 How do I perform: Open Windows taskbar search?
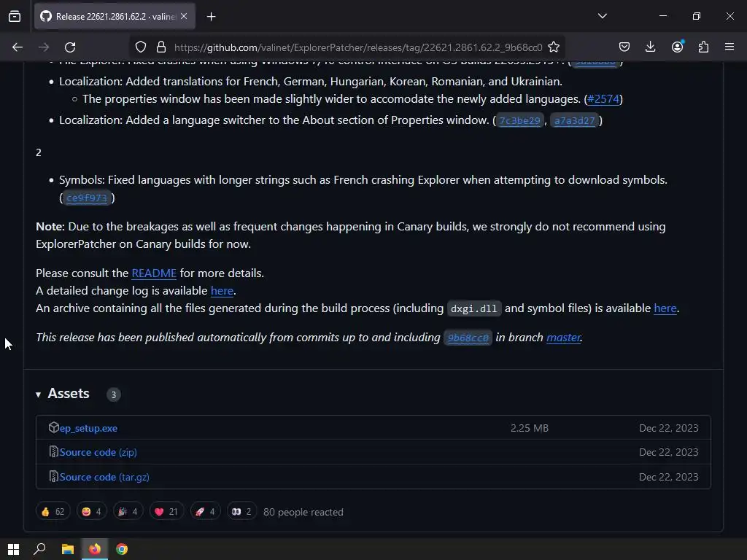(39, 550)
